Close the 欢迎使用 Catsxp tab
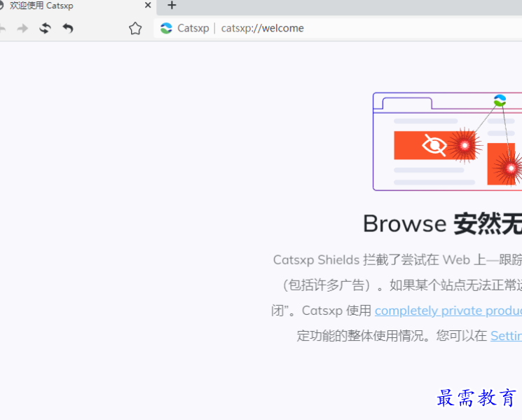The width and height of the screenshot is (522, 420). click(148, 6)
